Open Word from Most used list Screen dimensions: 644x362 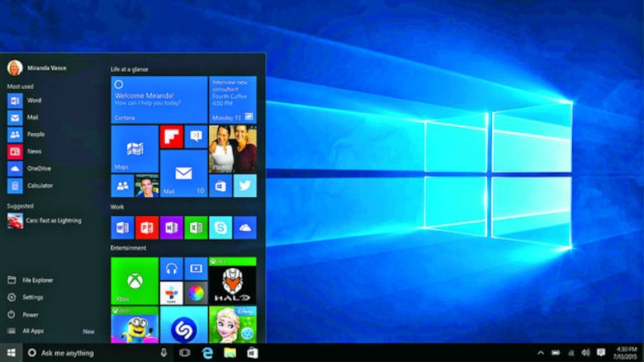pyautogui.click(x=25, y=101)
